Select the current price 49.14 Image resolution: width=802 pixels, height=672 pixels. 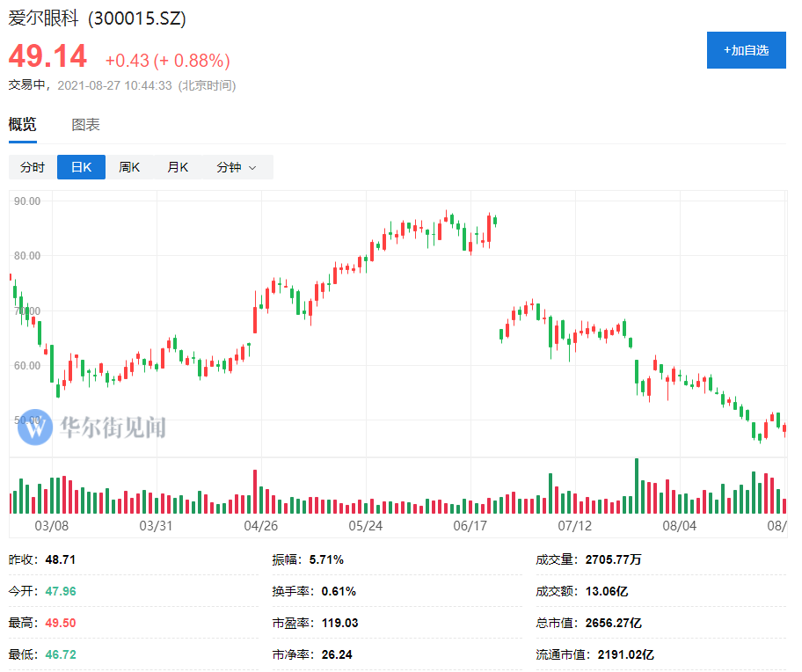point(47,56)
